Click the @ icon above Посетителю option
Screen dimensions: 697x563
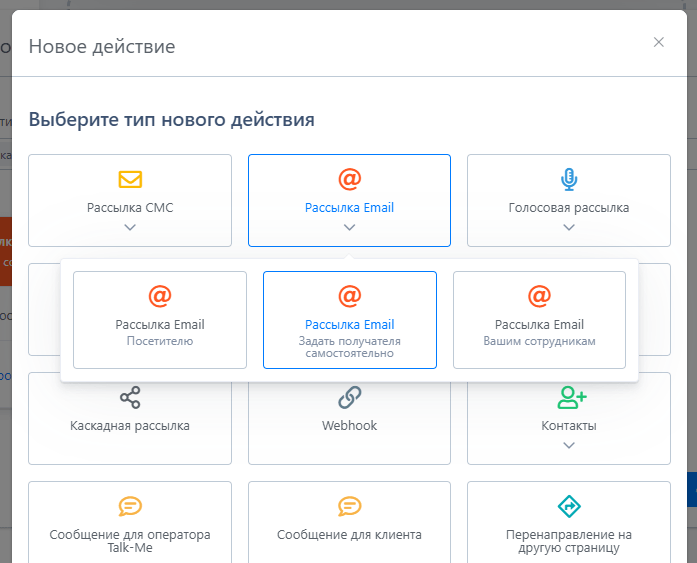[x=160, y=296]
